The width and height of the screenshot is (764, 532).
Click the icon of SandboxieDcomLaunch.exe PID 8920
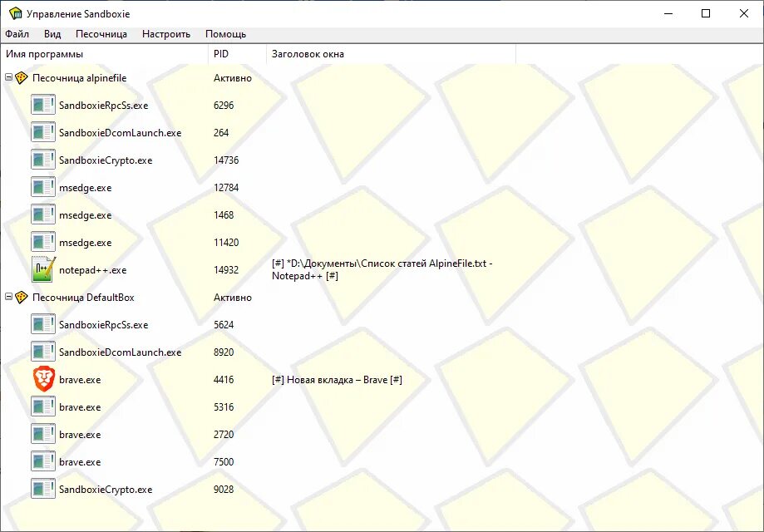pyautogui.click(x=43, y=352)
